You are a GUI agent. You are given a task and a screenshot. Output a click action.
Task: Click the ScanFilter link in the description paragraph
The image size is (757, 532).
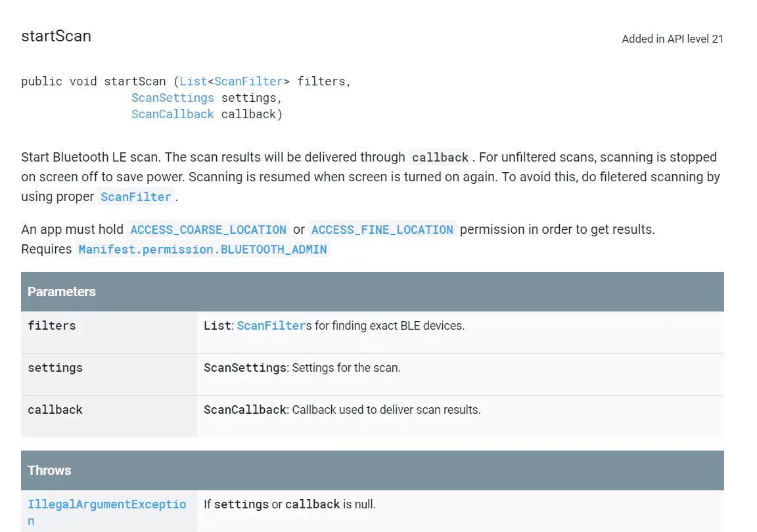(x=135, y=196)
